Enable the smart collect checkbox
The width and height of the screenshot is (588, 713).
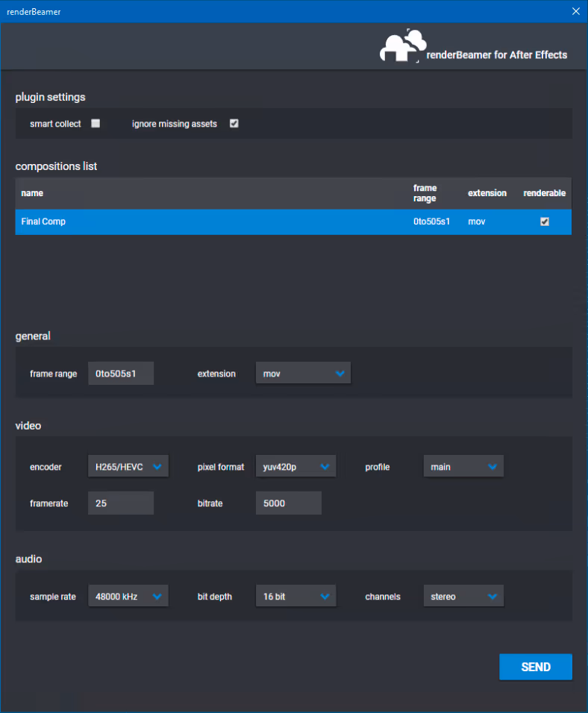[x=96, y=123]
